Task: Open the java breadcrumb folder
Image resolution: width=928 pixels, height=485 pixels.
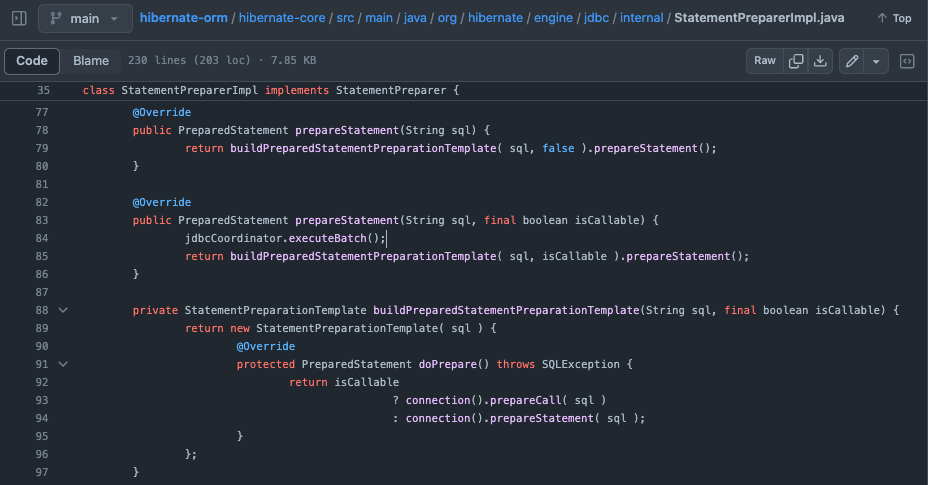Action: (415, 18)
